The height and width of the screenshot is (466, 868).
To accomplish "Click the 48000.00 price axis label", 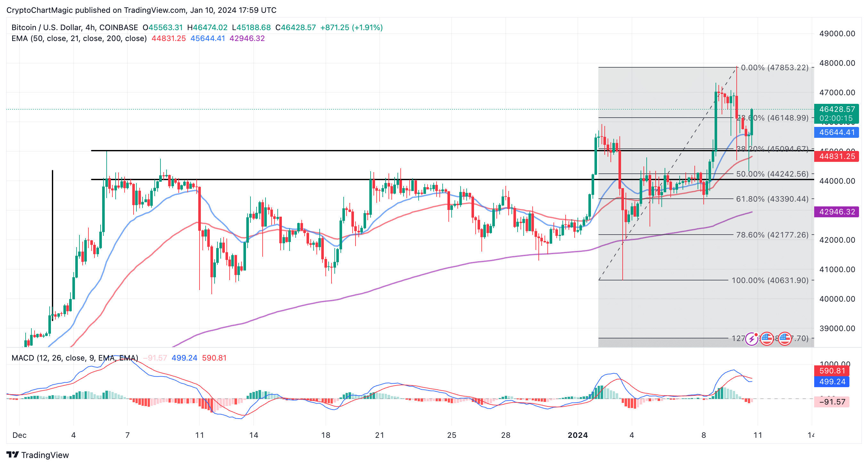I will [837, 63].
